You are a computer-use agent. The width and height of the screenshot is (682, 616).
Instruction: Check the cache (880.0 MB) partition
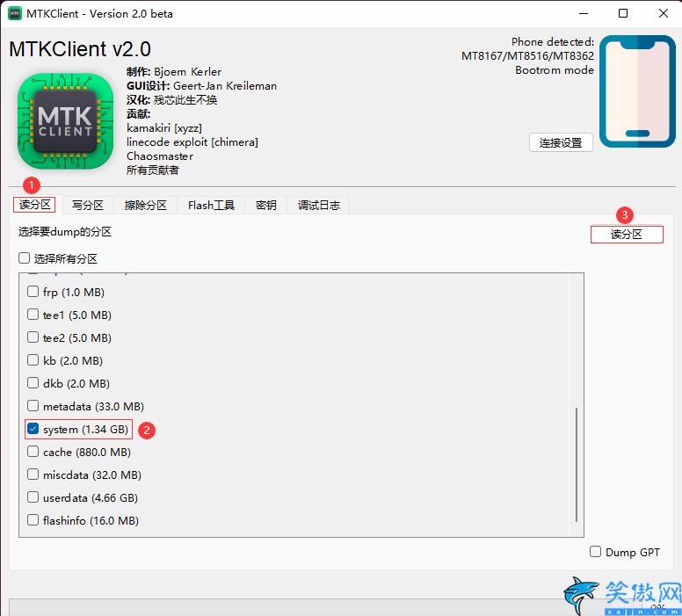click(33, 452)
